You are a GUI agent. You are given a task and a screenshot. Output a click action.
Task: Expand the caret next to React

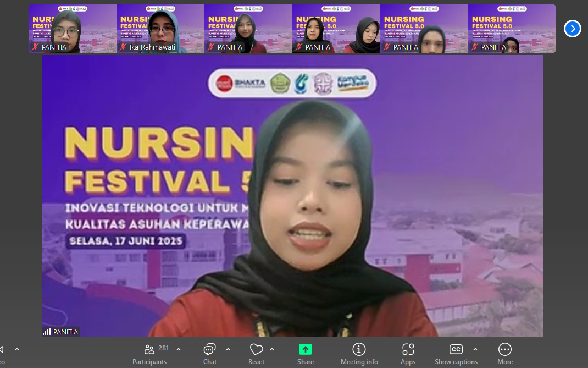pos(272,349)
